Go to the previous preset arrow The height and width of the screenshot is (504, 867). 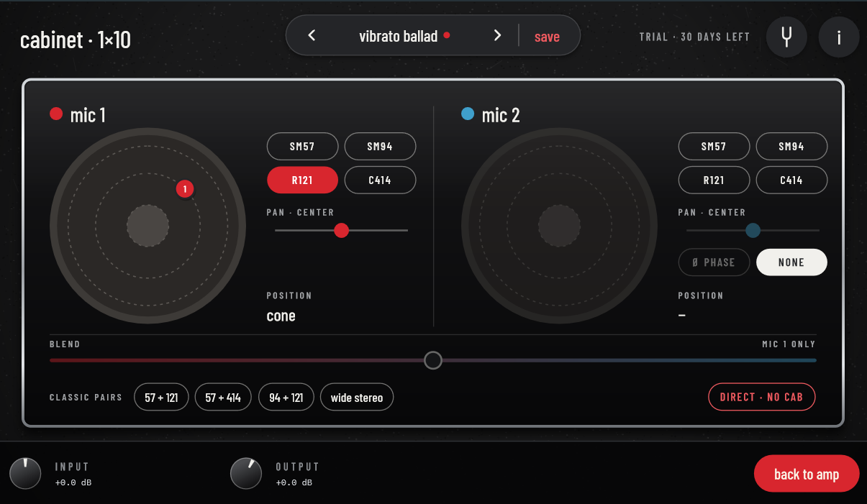click(312, 36)
